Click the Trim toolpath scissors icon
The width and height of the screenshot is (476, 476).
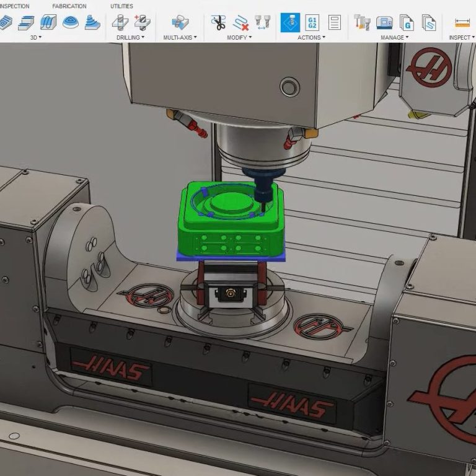pos(218,22)
